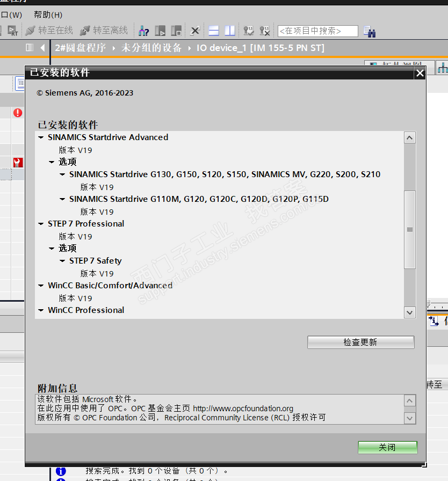Open the accessible devices help icon

[x=143, y=31]
